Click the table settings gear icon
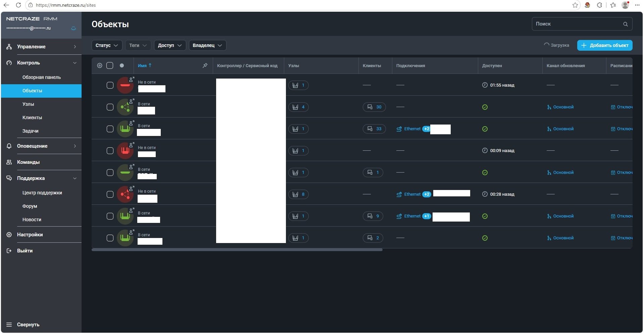Viewport: 644px width, 334px height. point(100,65)
